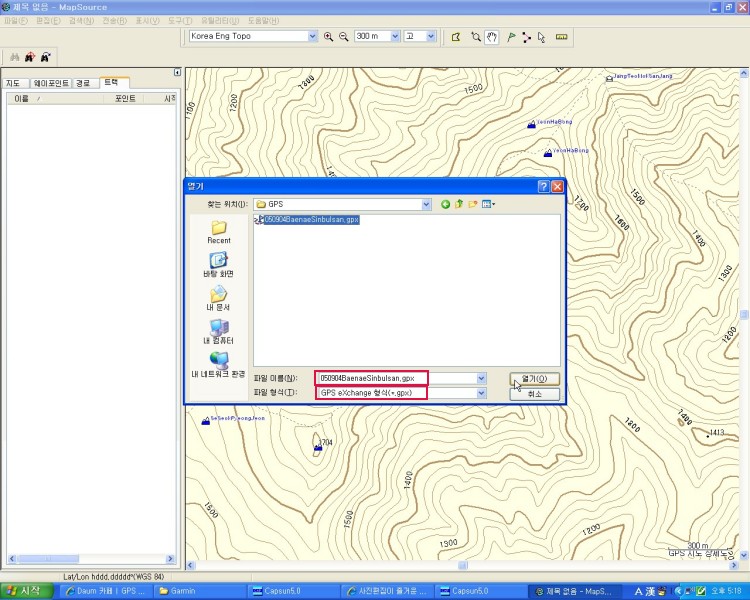Click the third black binoculars find icon
750x600 pixels.
(x=45, y=57)
